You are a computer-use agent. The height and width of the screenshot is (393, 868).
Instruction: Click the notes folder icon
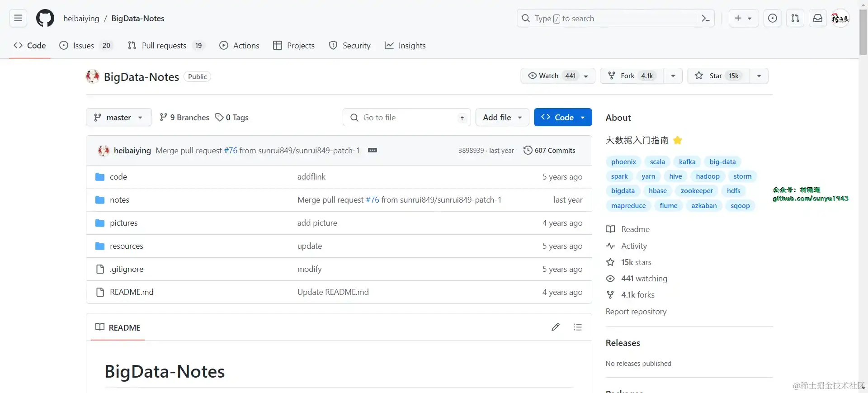[x=100, y=200]
